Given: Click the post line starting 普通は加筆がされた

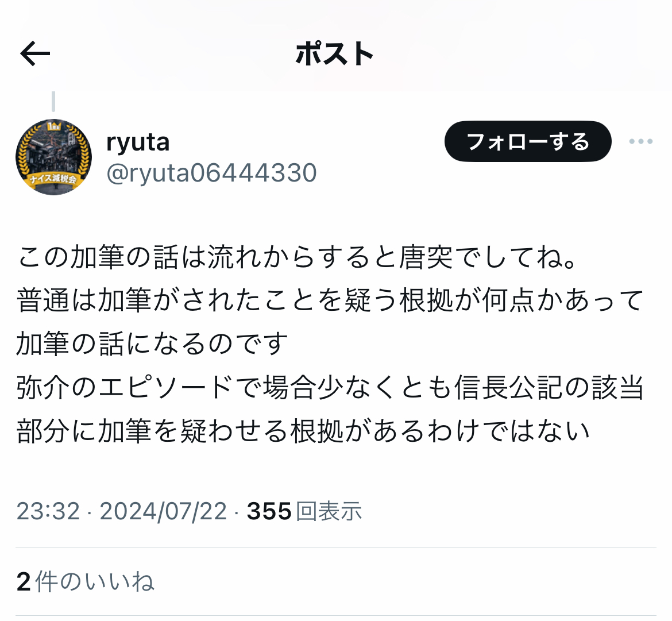Looking at the screenshot, I should tap(330, 300).
